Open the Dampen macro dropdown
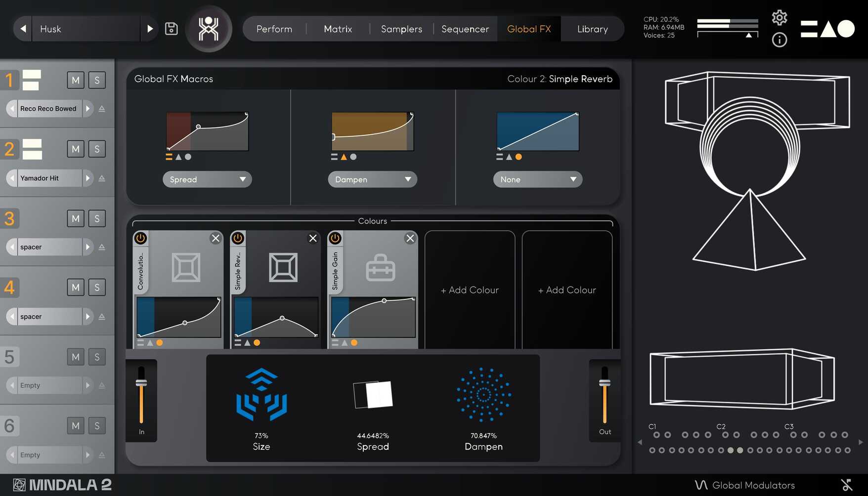Screen dimensions: 868x496 click(372, 179)
